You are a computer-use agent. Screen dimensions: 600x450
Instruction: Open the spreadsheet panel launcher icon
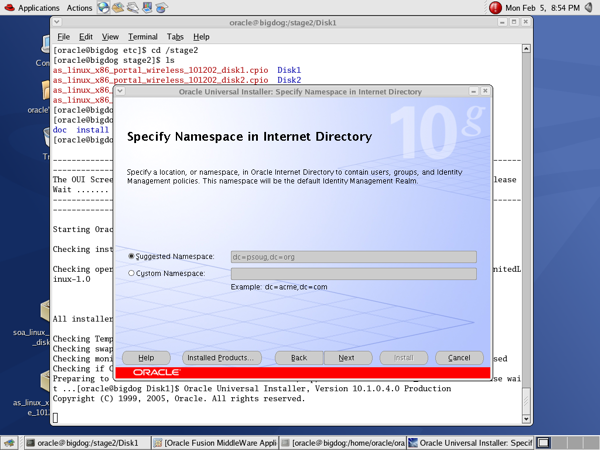(161, 7)
